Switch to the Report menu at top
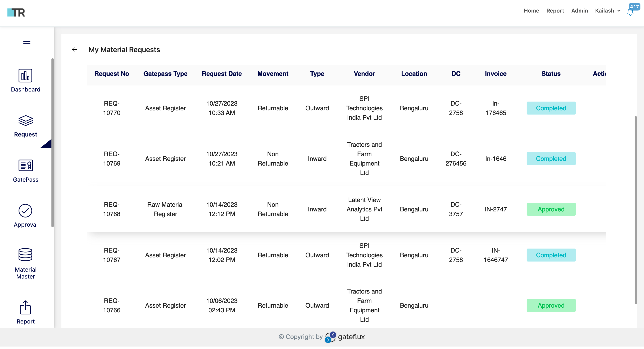 [555, 11]
